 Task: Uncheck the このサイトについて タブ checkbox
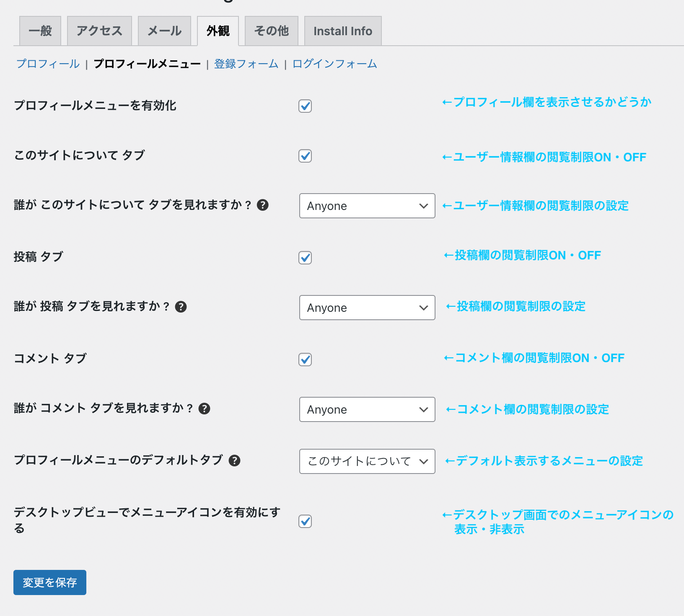coord(305,156)
